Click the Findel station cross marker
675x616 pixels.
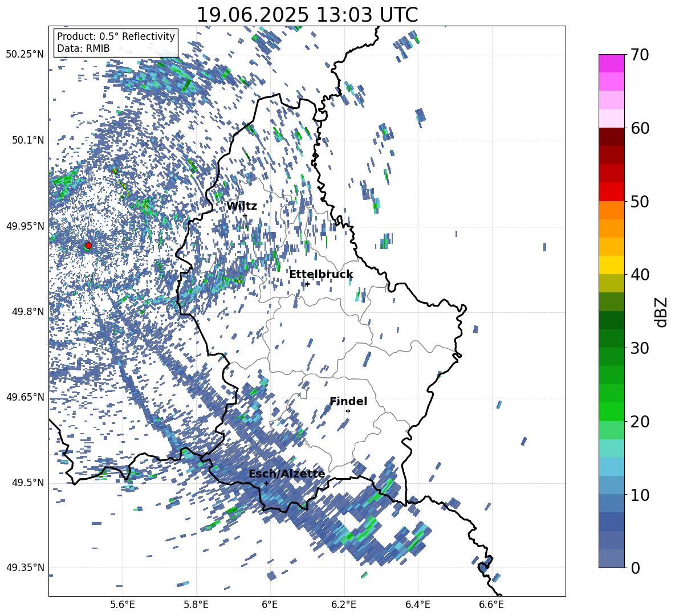pyautogui.click(x=348, y=411)
